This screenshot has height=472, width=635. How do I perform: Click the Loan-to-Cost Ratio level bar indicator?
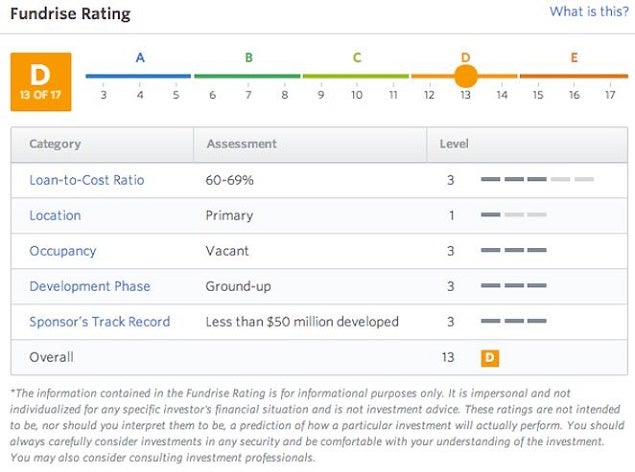tap(537, 179)
